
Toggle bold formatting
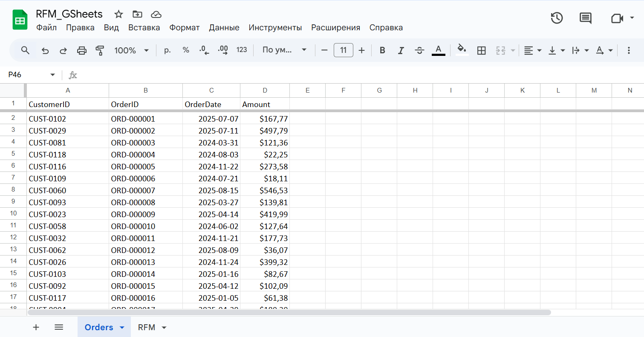pyautogui.click(x=382, y=50)
